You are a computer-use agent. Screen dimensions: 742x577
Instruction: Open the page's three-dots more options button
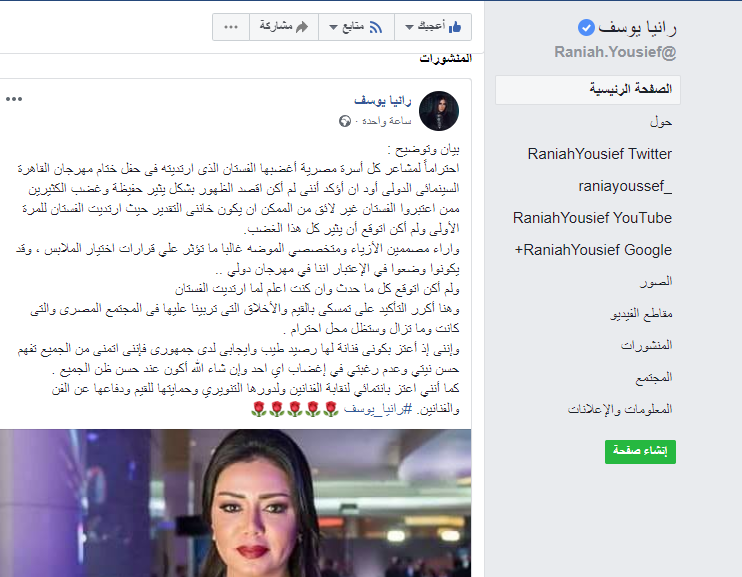pos(231,27)
